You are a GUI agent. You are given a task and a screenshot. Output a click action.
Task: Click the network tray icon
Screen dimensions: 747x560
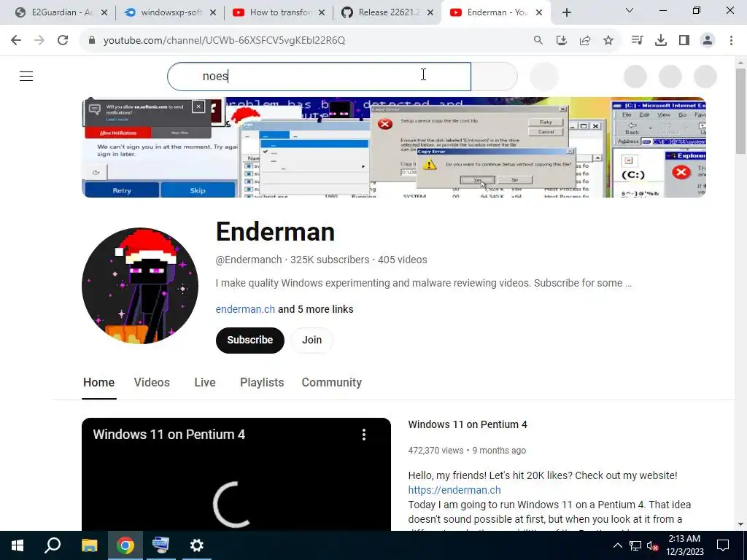635,545
